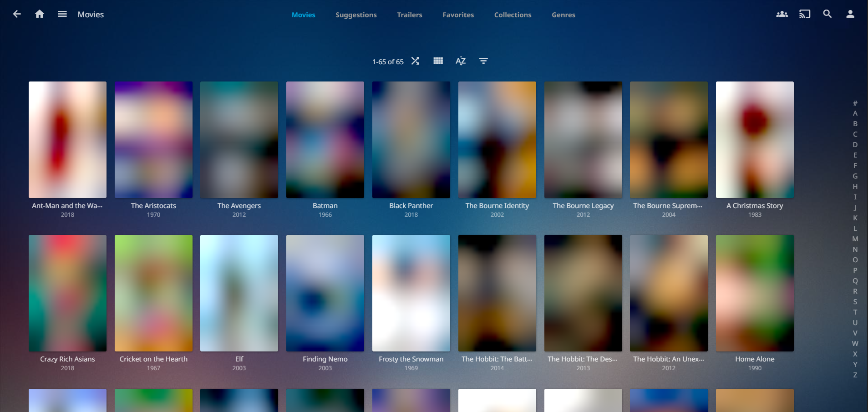
Task: Open the Black Panther title link
Action: (411, 206)
